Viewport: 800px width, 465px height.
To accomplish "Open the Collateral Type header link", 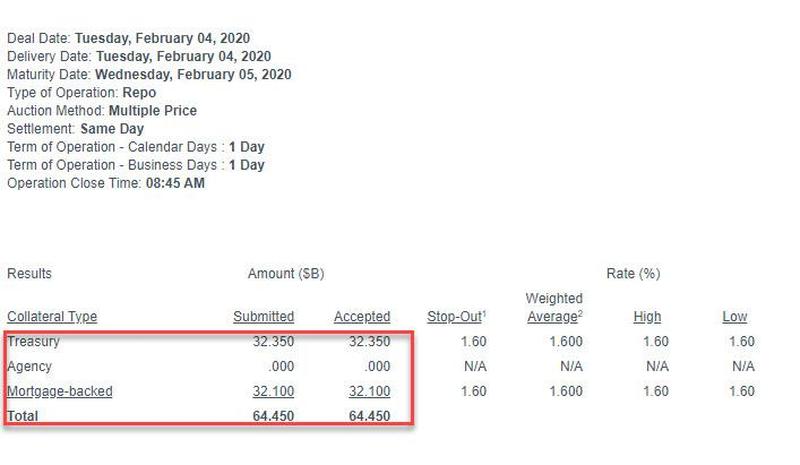I will pyautogui.click(x=52, y=316).
